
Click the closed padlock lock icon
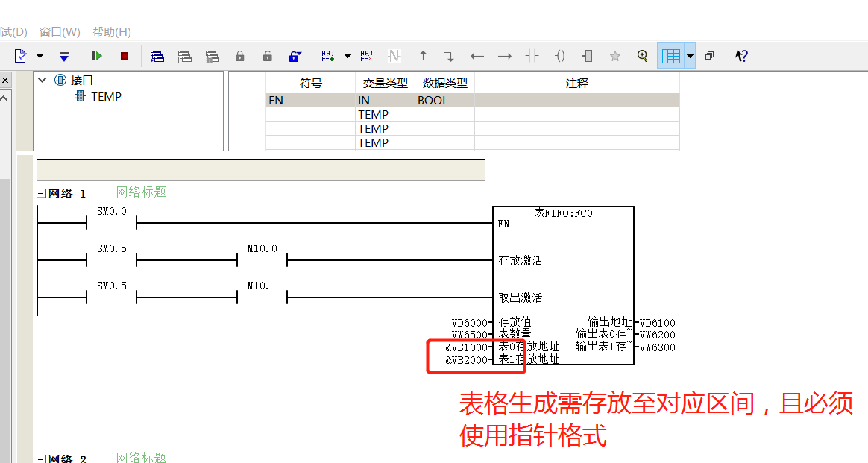pyautogui.click(x=239, y=56)
